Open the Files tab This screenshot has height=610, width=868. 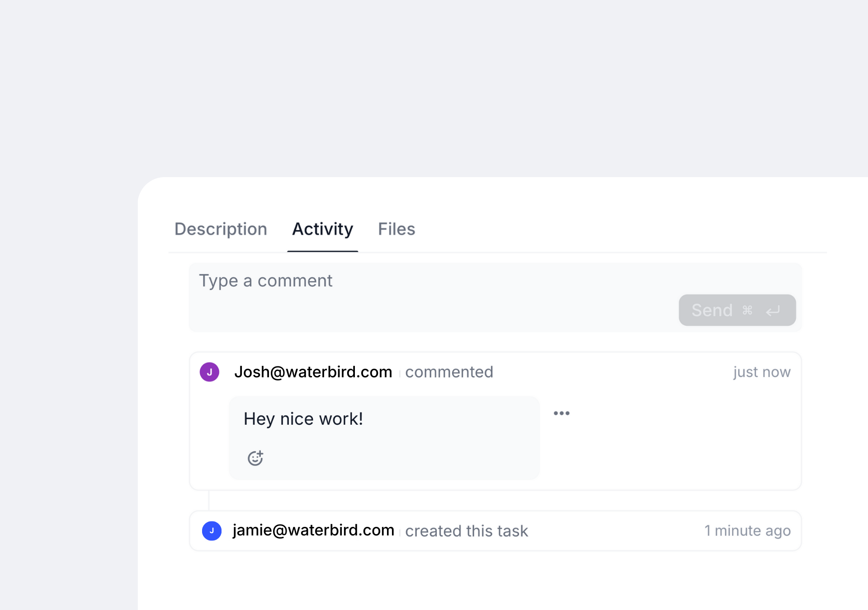[x=396, y=229]
